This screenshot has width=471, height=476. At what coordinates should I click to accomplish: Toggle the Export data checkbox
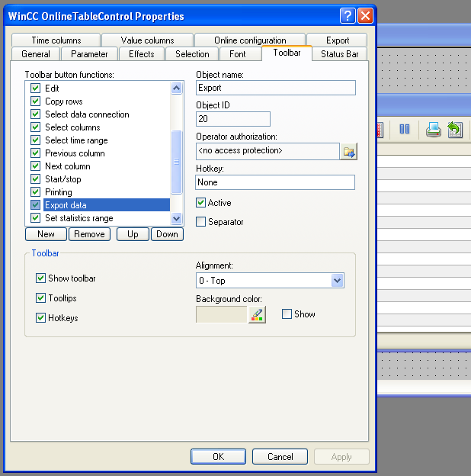point(36,205)
